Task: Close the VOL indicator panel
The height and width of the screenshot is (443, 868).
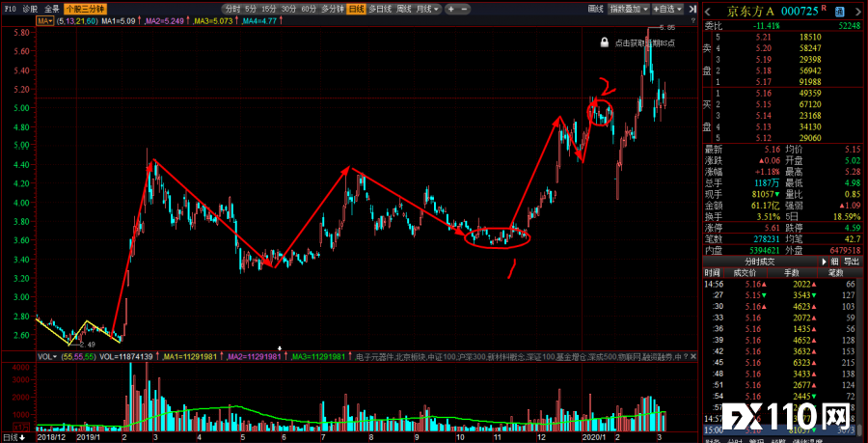Action: tap(693, 356)
